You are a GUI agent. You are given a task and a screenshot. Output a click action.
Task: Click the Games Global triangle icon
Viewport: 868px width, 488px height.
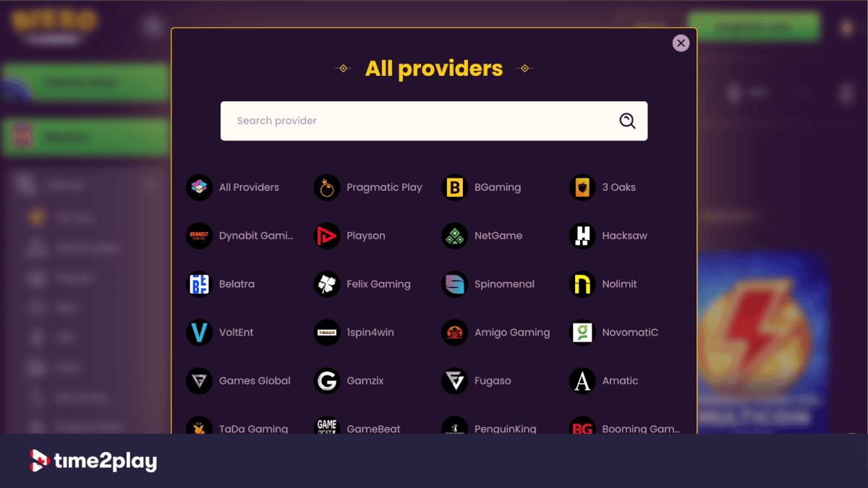tap(199, 381)
